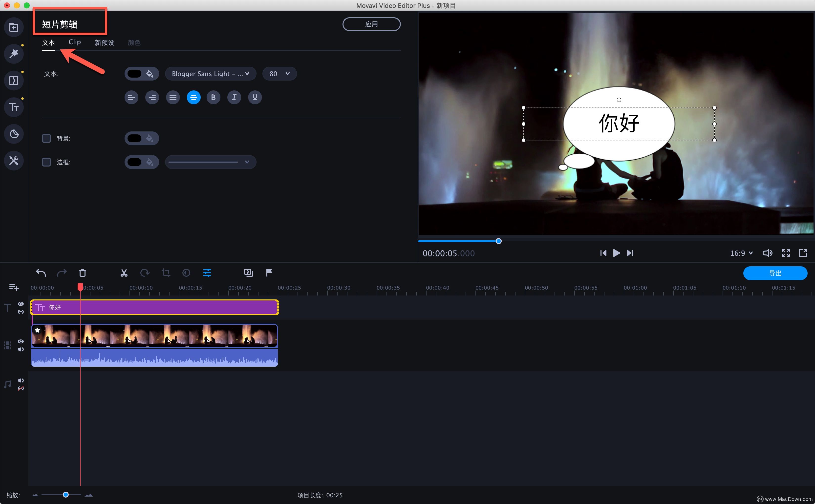
Task: Switch to the 文本 tab
Action: (x=48, y=43)
